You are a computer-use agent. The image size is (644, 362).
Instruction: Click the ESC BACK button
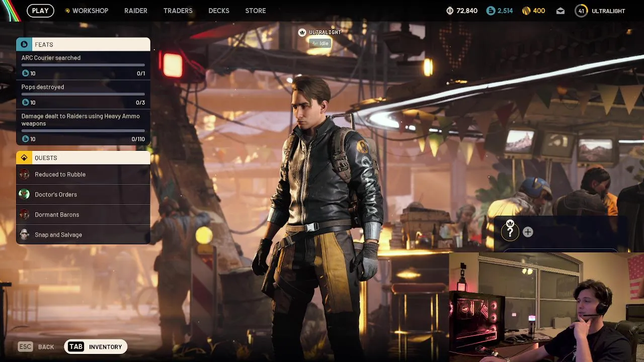coord(36,347)
